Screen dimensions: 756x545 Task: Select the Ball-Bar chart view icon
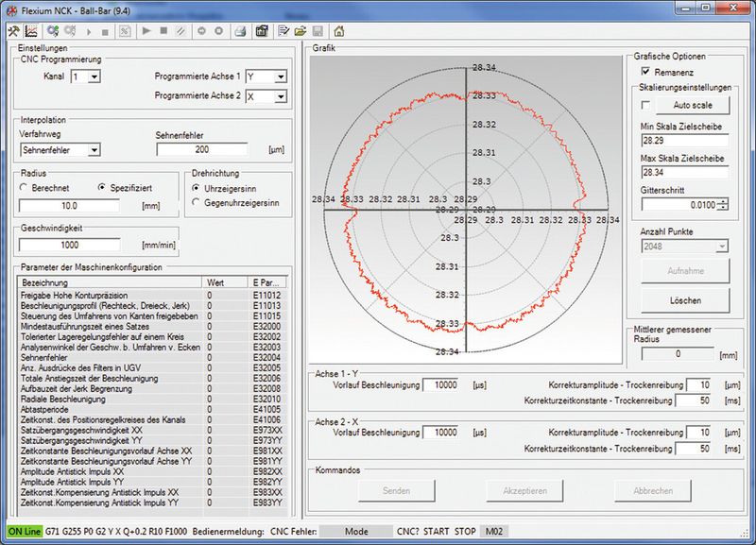click(x=31, y=31)
